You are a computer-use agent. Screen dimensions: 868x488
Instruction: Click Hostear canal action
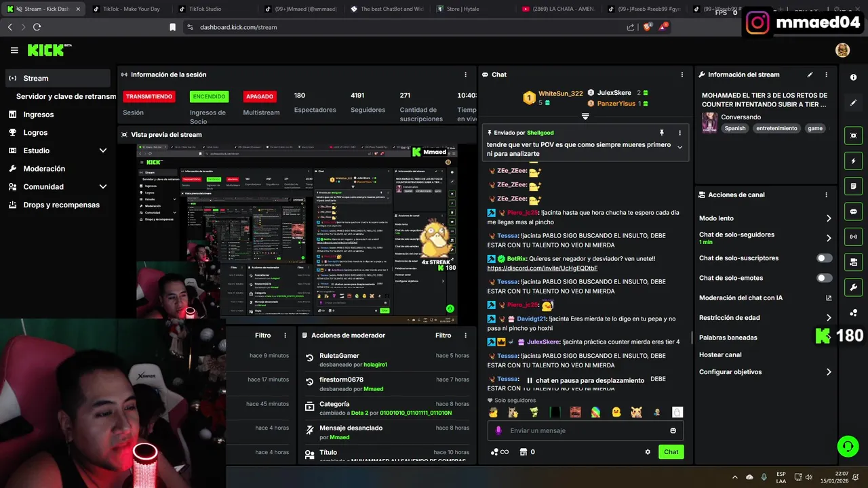pos(720,354)
